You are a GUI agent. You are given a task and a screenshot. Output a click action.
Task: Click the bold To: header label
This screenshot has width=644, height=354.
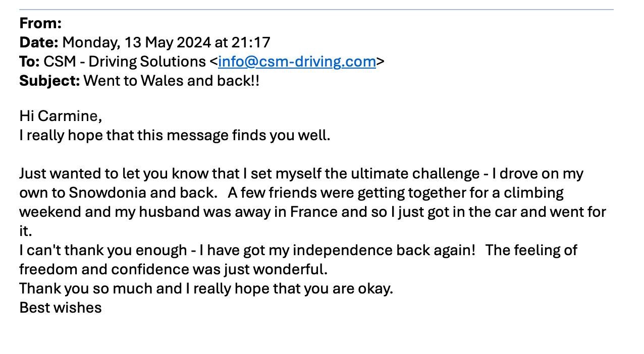[29, 62]
